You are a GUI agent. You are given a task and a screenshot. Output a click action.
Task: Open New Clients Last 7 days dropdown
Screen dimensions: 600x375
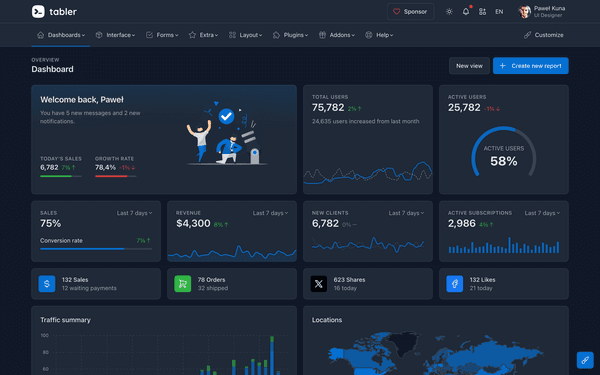pos(406,213)
